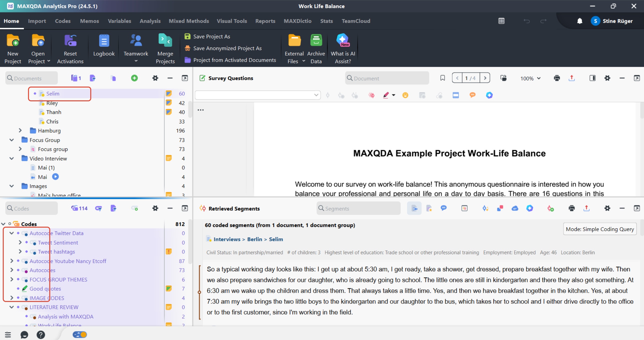Image resolution: width=644 pixels, height=340 pixels.
Task: Toggle activation dot of Good quotes code
Action: pos(18,288)
